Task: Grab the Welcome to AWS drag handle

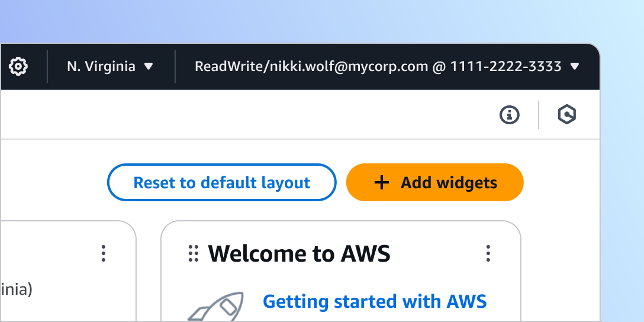Action: 193,253
